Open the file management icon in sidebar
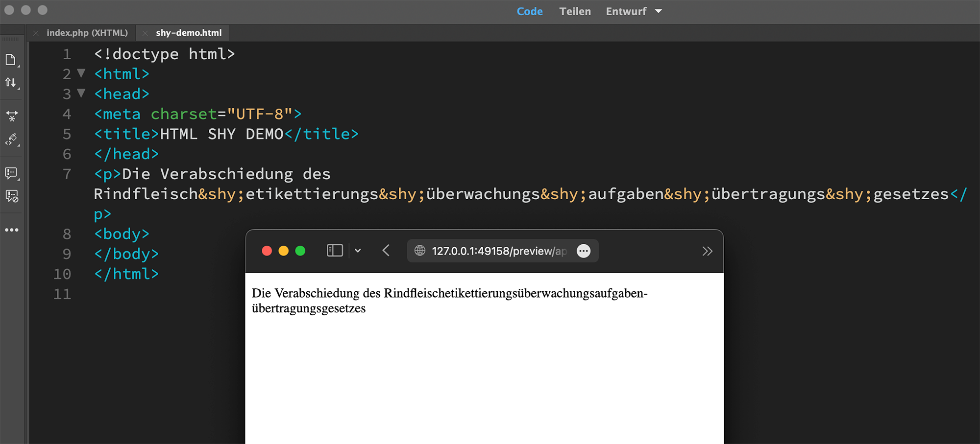Viewport: 980px width, 444px height. (11, 60)
